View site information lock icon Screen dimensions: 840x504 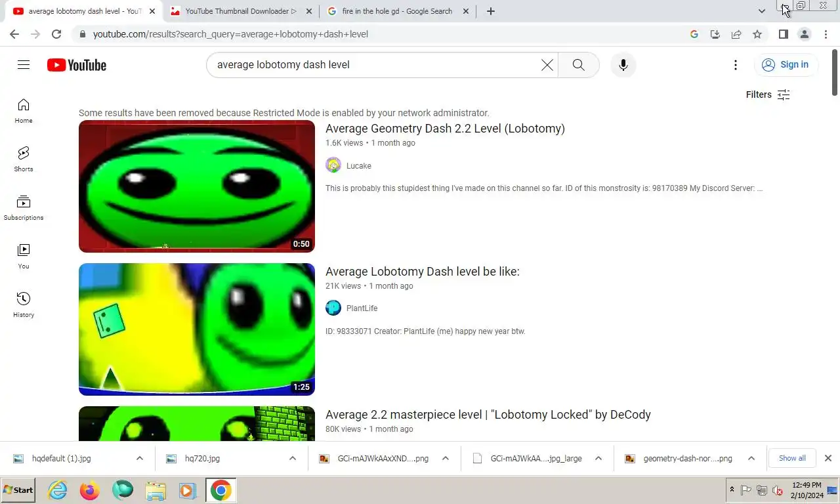[x=81, y=34]
